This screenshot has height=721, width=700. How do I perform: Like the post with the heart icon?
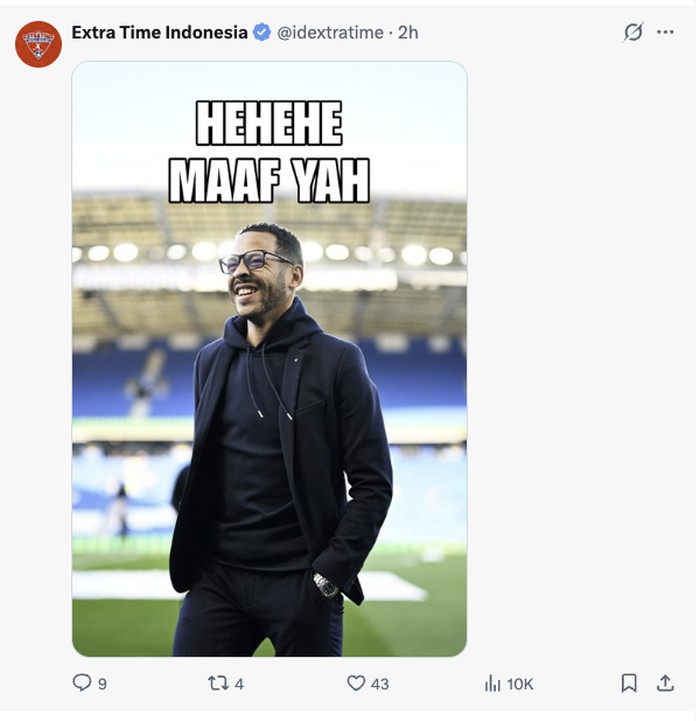[356, 683]
